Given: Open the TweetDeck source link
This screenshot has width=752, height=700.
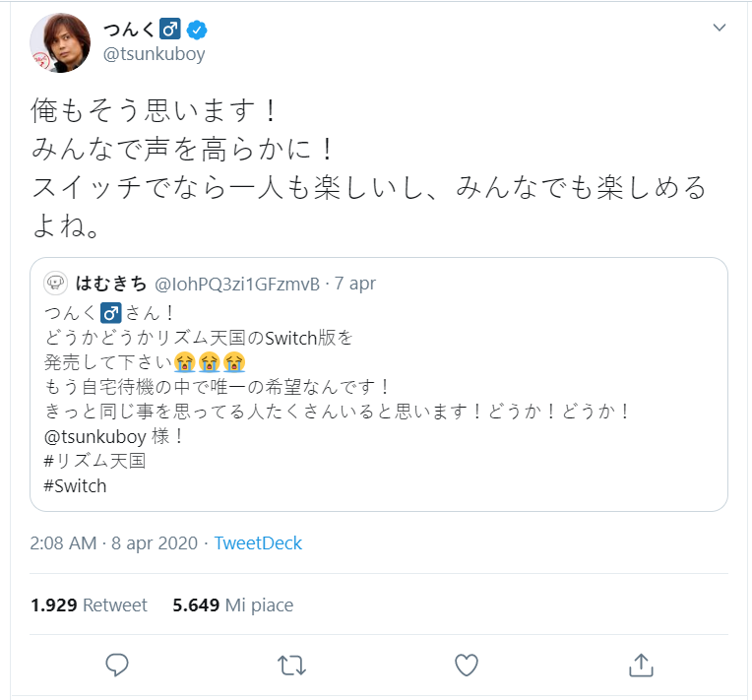Looking at the screenshot, I should click(x=258, y=543).
